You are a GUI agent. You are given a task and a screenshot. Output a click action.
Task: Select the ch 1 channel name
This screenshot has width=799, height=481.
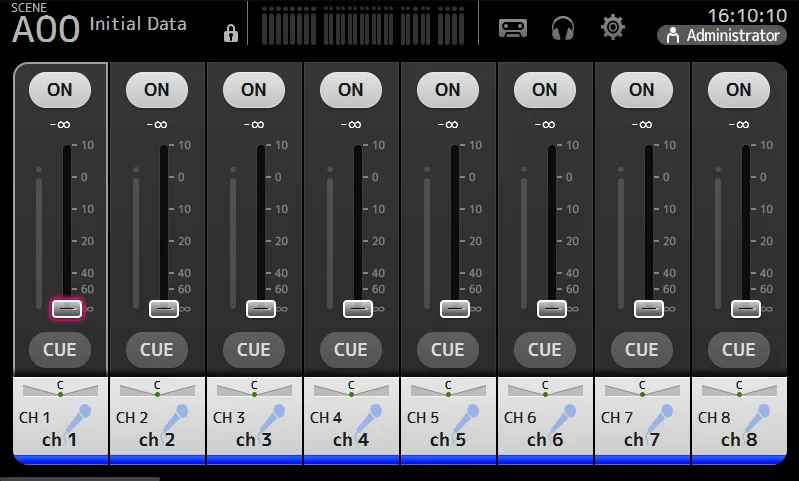60,440
